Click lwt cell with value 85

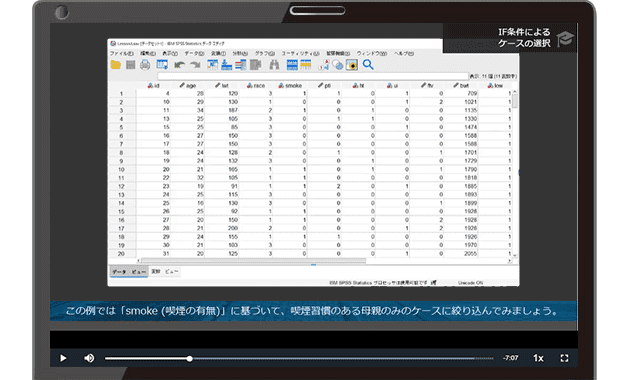click(x=222, y=127)
